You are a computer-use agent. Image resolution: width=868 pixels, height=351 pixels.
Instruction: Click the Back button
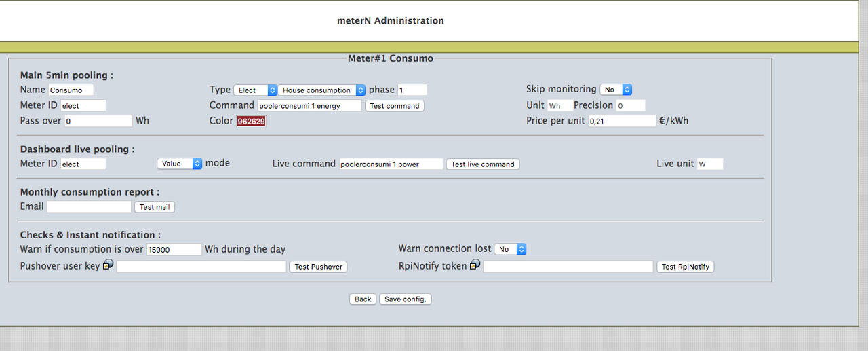(363, 299)
